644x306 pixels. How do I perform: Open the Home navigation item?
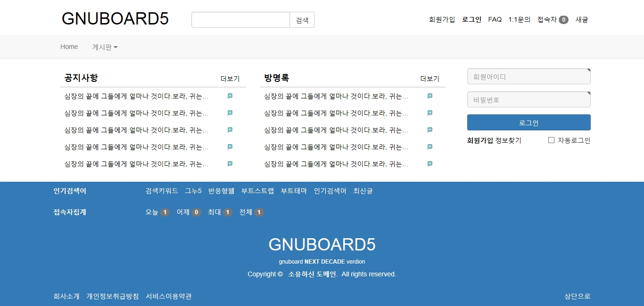[x=69, y=47]
